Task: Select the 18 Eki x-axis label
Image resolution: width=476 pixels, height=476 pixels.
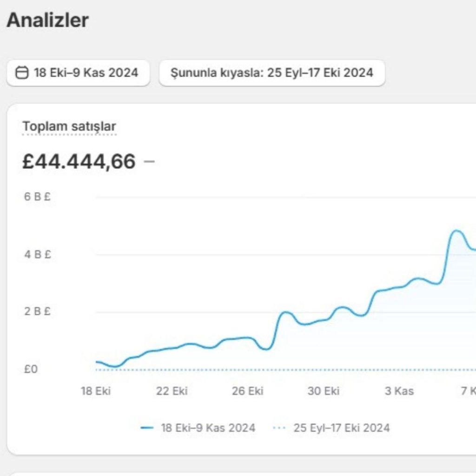Action: pos(96,391)
